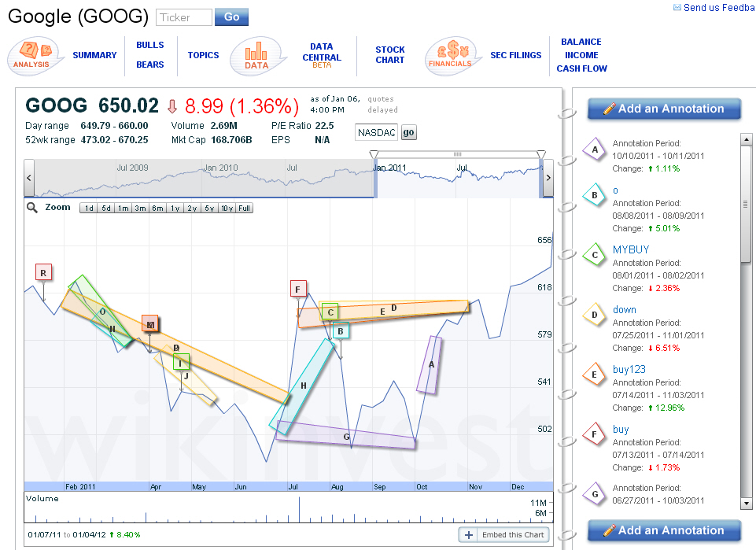
Task: Open the buy123 annotation link
Action: coord(629,369)
